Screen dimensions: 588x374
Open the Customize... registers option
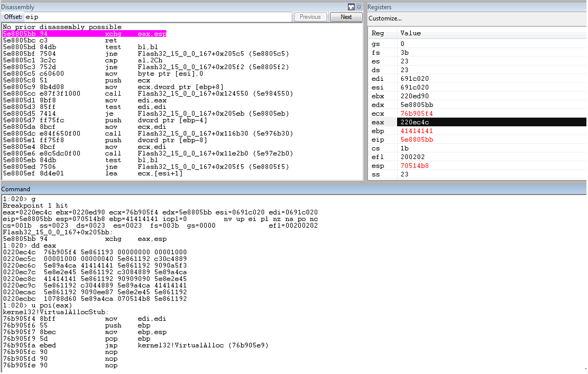385,18
